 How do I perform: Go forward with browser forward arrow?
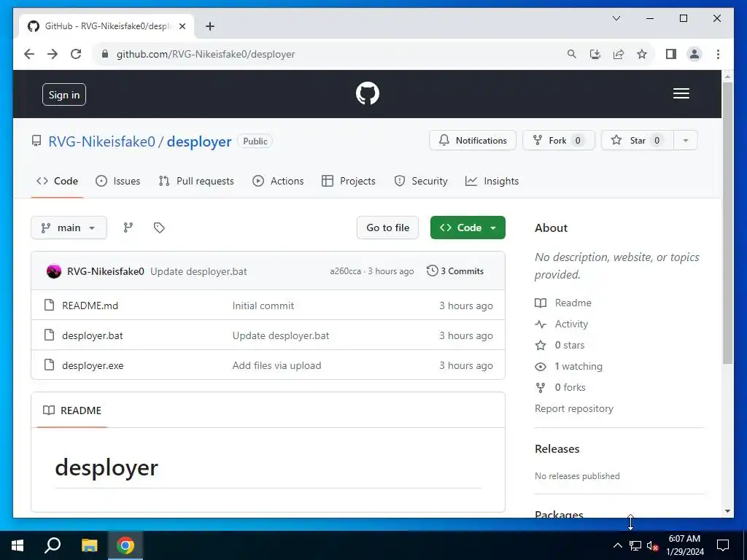53,54
